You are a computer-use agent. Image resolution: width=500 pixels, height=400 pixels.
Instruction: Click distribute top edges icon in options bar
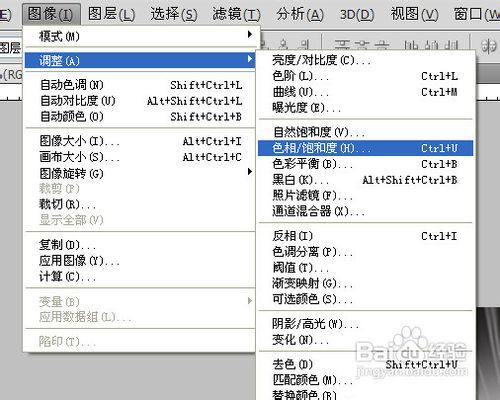341,45
